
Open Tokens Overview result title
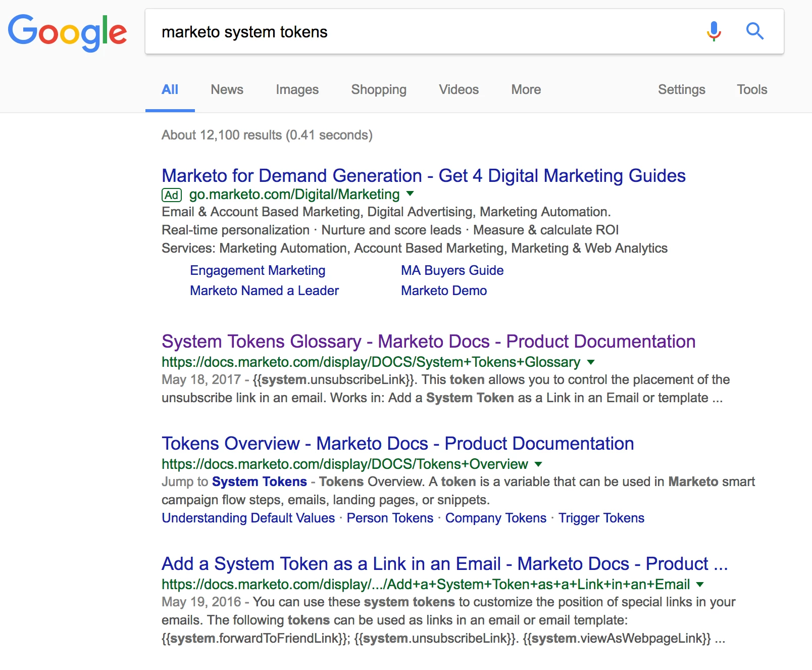point(397,443)
